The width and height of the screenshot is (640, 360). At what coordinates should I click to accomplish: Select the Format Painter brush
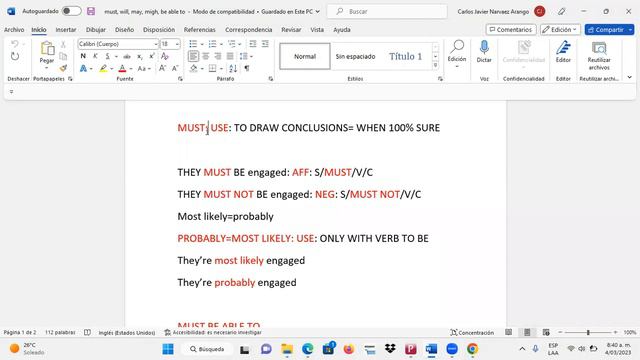(x=63, y=68)
